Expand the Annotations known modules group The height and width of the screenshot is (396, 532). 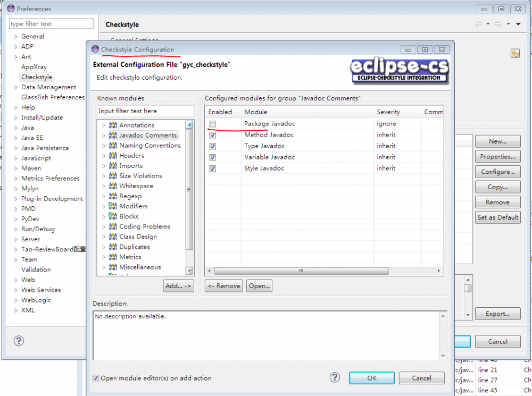click(104, 125)
